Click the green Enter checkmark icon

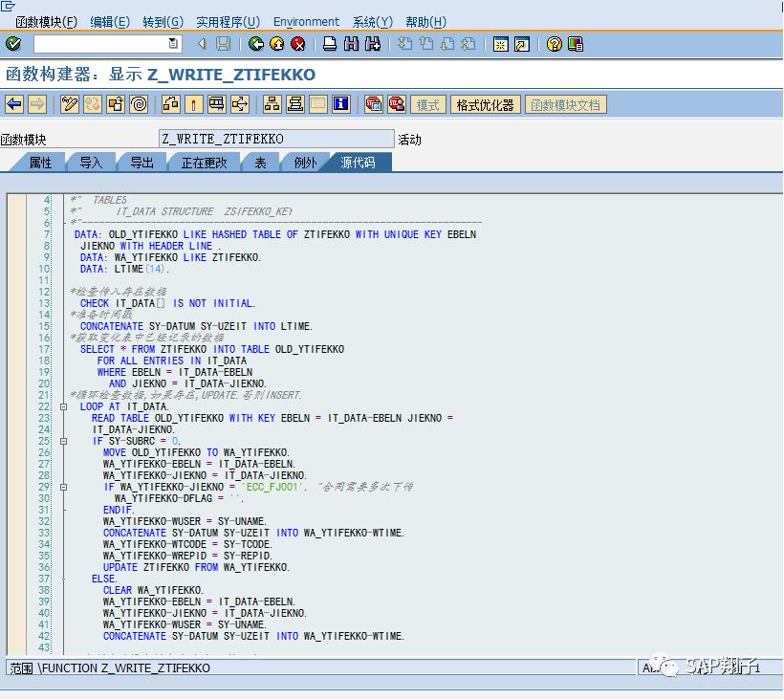(x=13, y=44)
